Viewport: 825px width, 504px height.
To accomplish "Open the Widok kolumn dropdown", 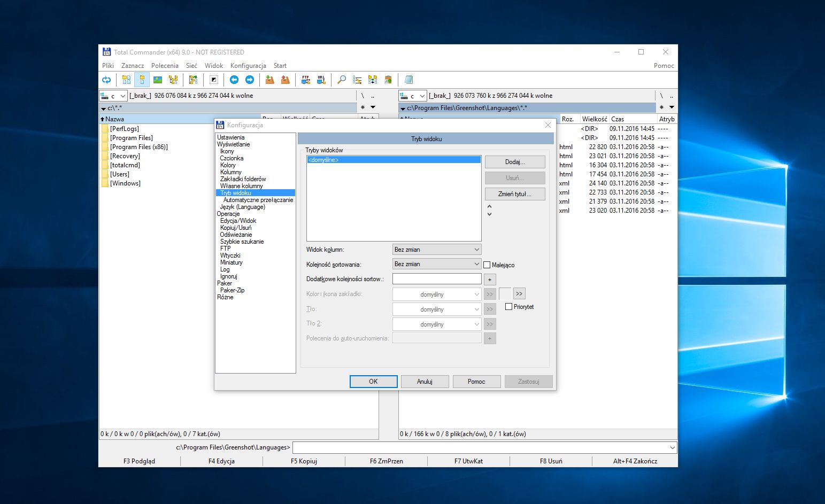I will coord(437,250).
